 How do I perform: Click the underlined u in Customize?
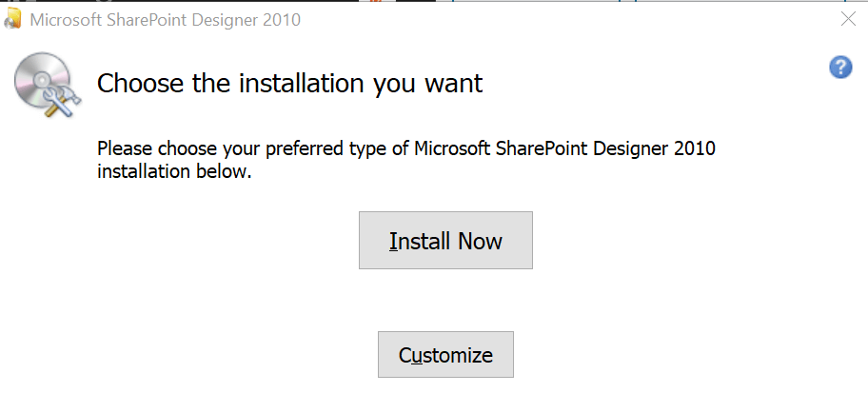pos(417,355)
